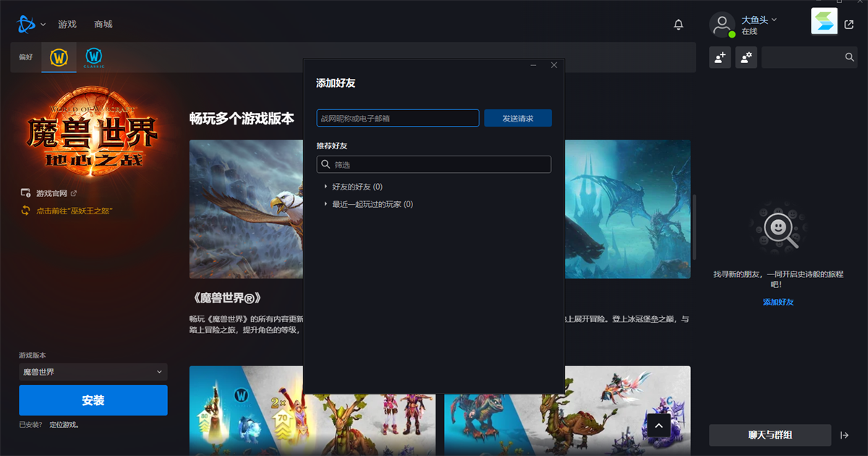Switch to the WoW Classic game icon
This screenshot has height=456, width=868.
click(x=94, y=57)
